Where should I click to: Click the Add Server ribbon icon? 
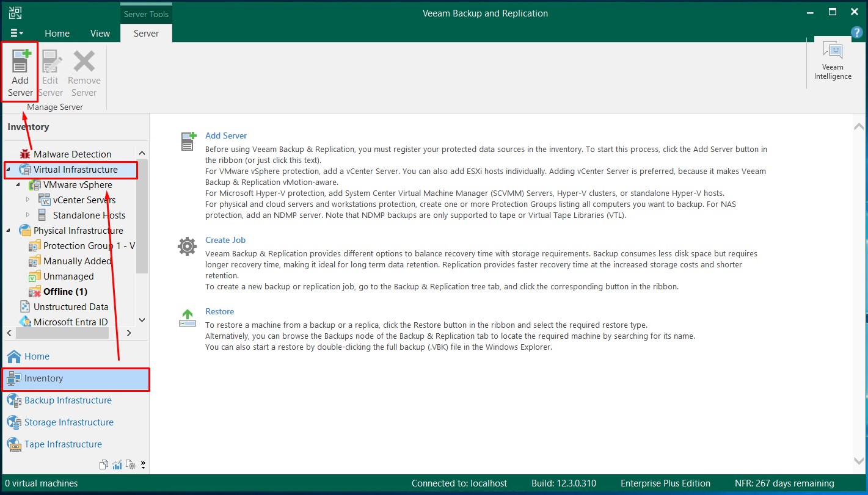(20, 71)
